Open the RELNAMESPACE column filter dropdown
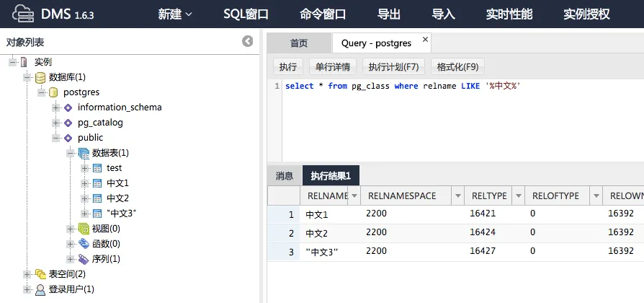 click(x=458, y=196)
